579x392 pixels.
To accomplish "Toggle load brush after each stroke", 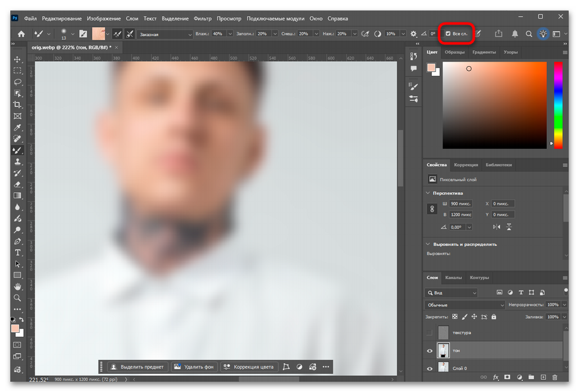I will (x=118, y=34).
